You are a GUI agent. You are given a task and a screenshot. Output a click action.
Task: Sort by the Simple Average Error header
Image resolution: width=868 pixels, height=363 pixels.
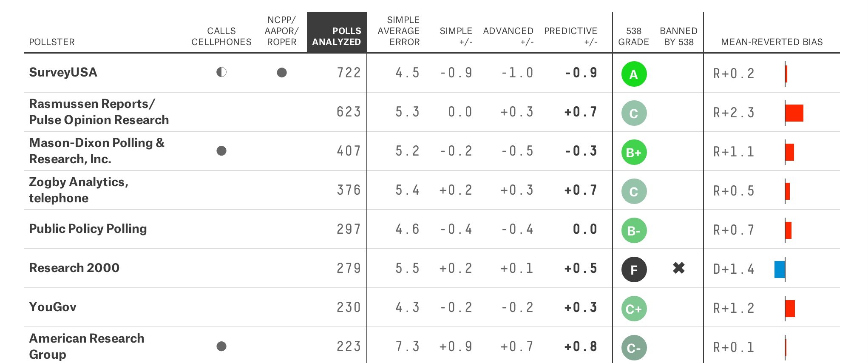399,31
